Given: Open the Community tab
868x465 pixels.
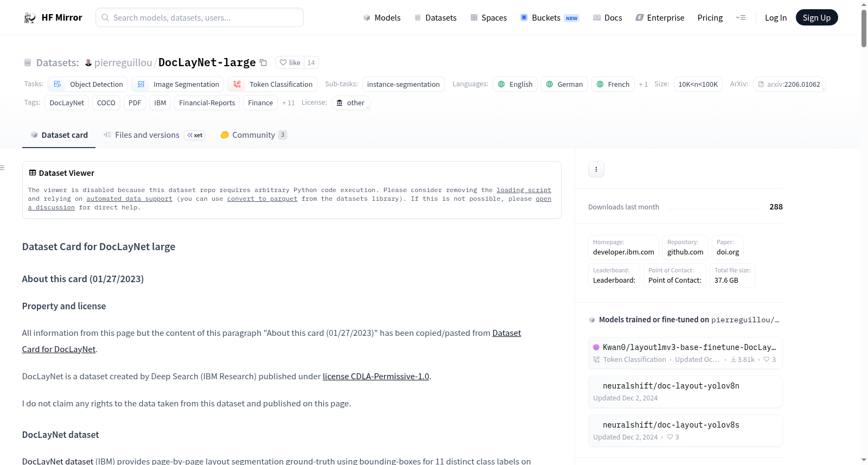Looking at the screenshot, I should coord(253,135).
